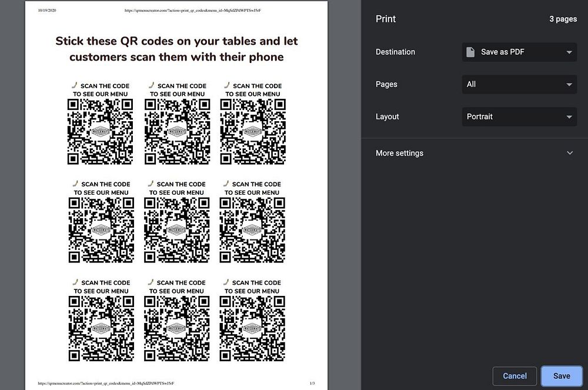
Task: Click the top-middle QR code in the preview
Action: pos(178,132)
